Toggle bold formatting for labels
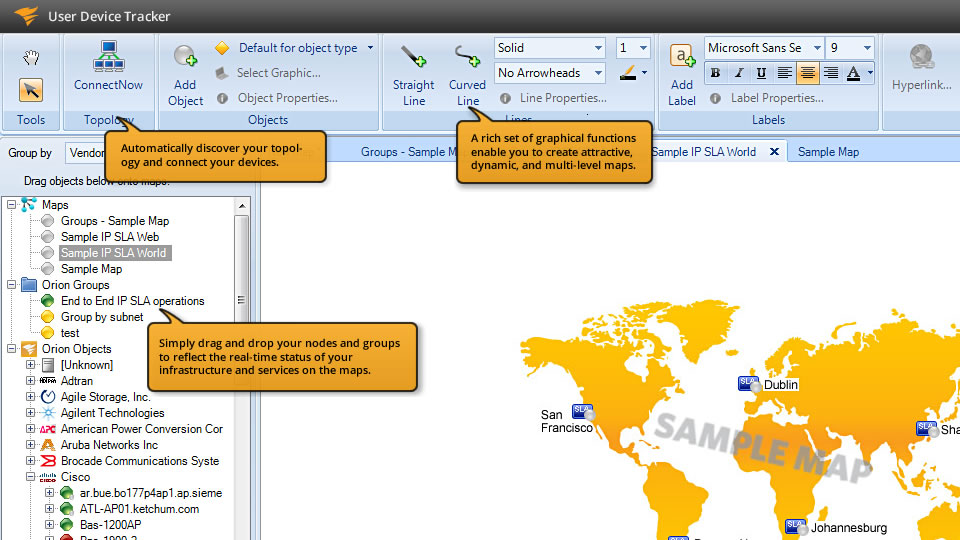The image size is (960, 540). point(715,73)
